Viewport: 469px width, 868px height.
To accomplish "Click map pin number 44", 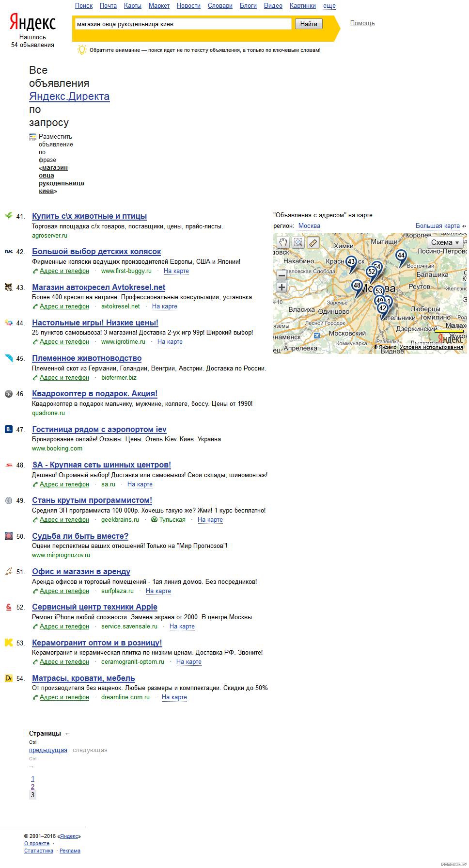I will [x=401, y=256].
